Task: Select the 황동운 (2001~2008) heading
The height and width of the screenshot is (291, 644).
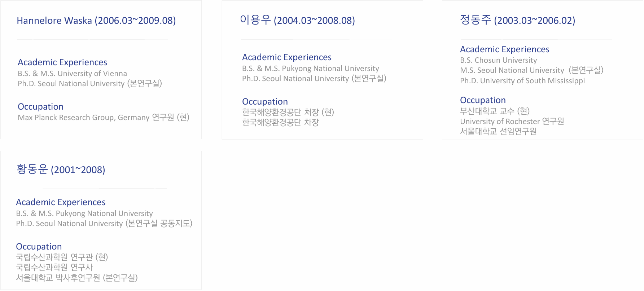Action: point(61,169)
